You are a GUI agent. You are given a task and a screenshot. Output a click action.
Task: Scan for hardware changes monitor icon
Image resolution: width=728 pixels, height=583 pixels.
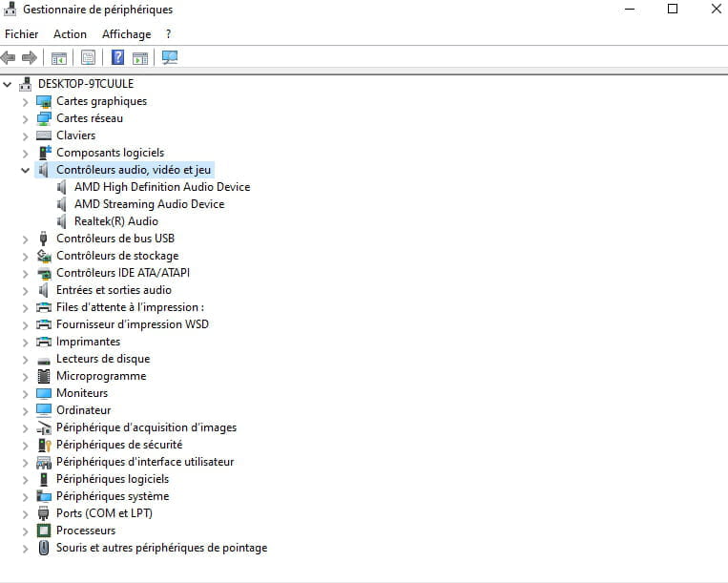tap(170, 57)
